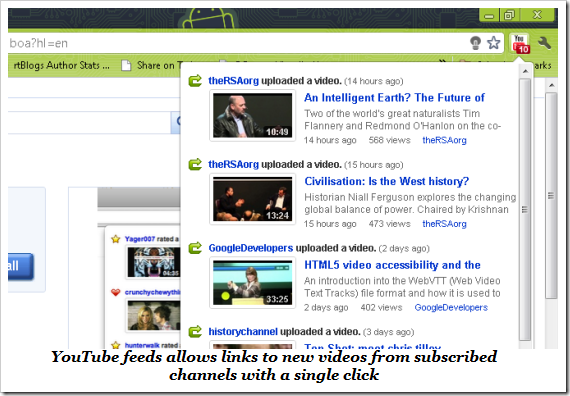Viewport: 570px width, 396px height.
Task: Open video titled An Intelligent Earth? The Future of
Action: pyautogui.click(x=394, y=97)
